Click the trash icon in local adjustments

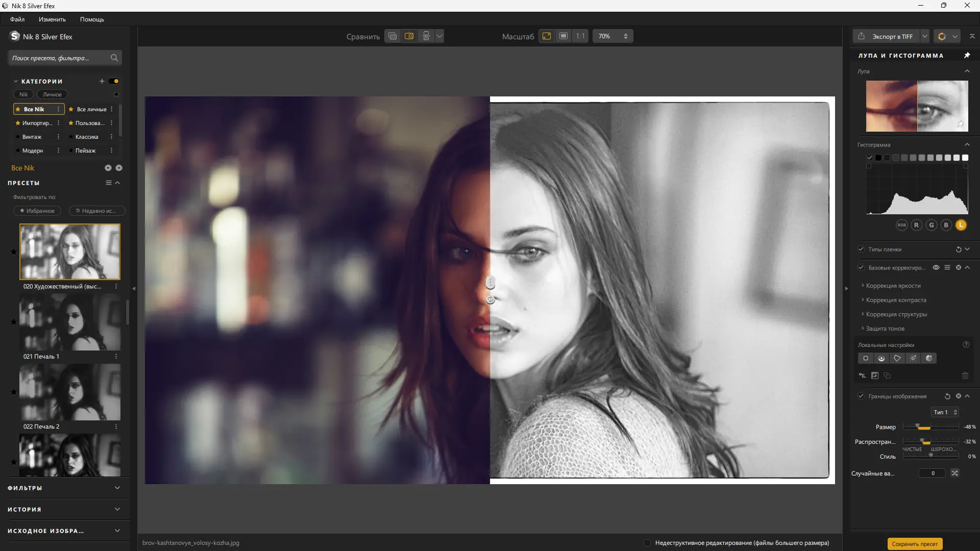[965, 375]
